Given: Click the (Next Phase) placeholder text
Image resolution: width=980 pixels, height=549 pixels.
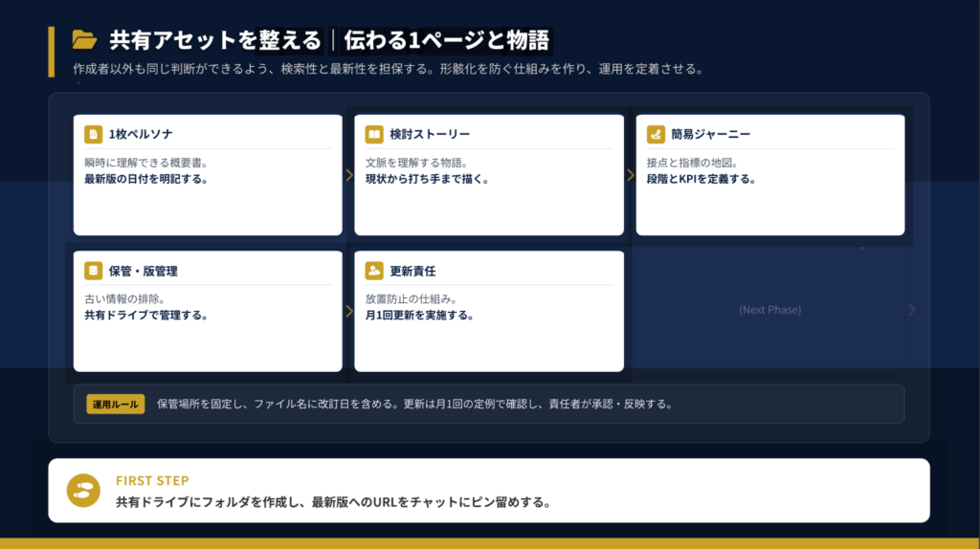Looking at the screenshot, I should point(769,310).
